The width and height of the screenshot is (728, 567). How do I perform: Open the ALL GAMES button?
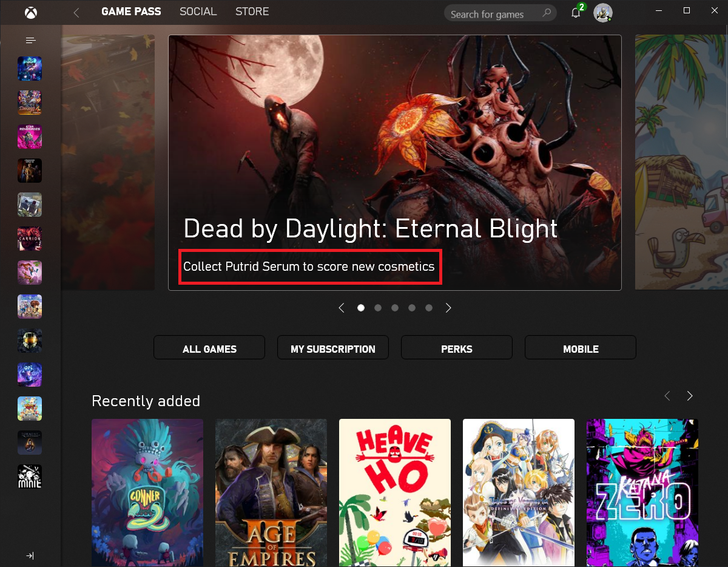point(209,348)
